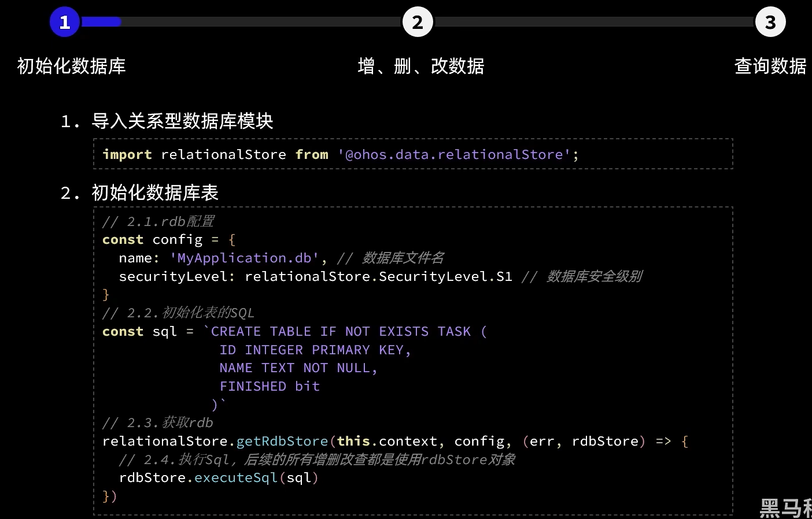
Task: Click the getRdbStore method name
Action: click(282, 441)
